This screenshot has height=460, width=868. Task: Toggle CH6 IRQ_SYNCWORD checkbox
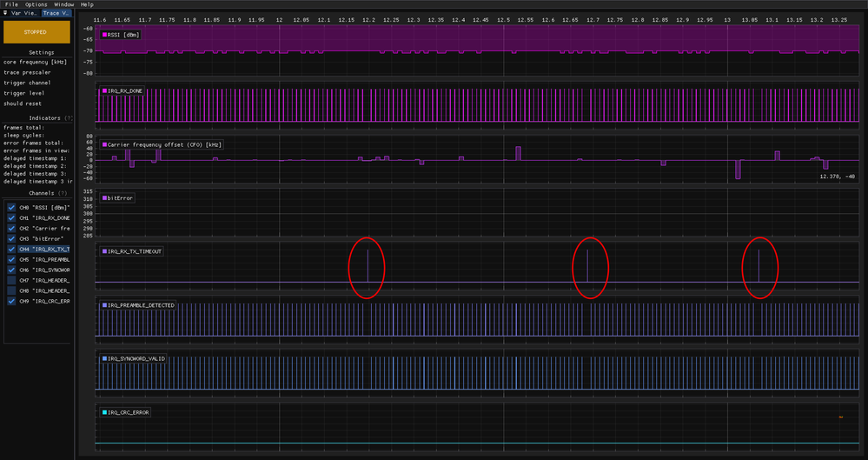[11, 270]
